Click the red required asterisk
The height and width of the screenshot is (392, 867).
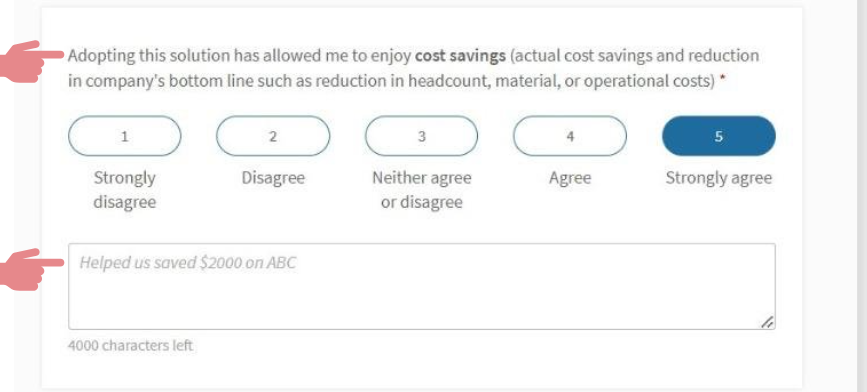click(722, 81)
